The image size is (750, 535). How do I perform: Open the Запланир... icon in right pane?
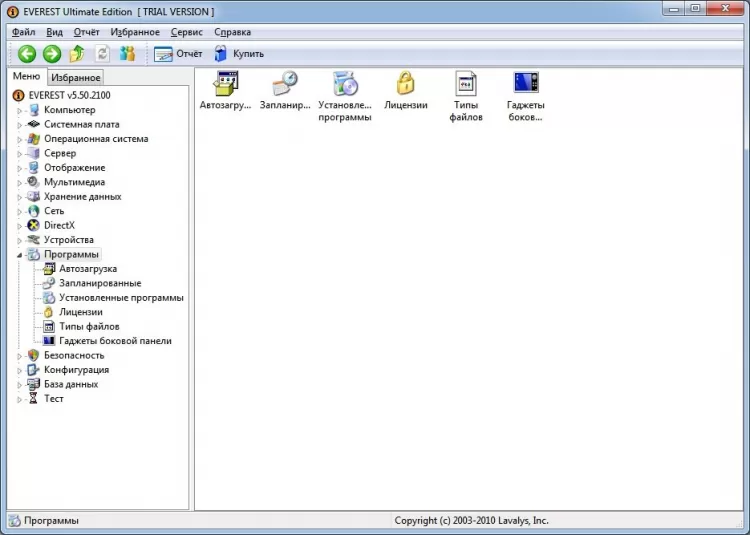point(285,91)
